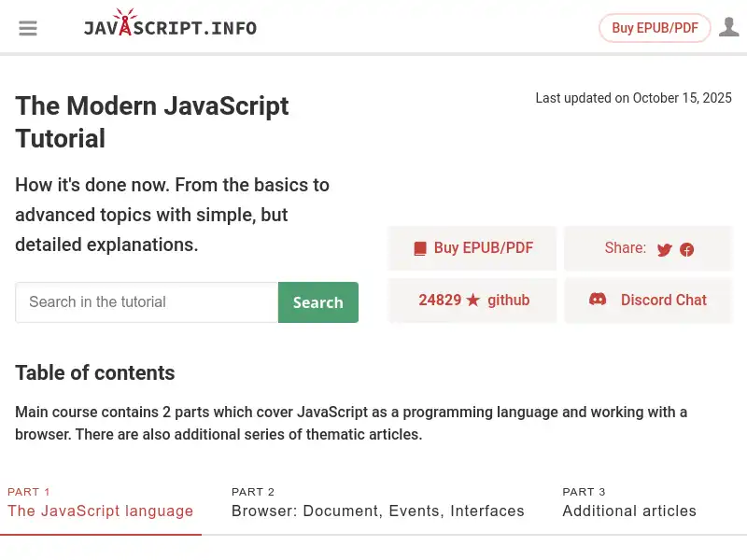Open Part 2: Browser: Document, Events, Interfaces
Screen dimensions: 747x560
(x=377, y=511)
